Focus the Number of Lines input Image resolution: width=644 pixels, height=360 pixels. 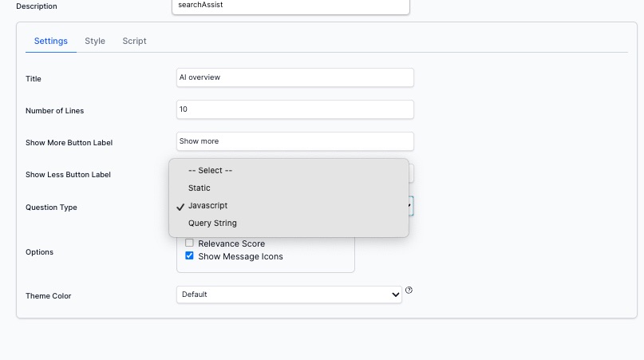(x=294, y=109)
